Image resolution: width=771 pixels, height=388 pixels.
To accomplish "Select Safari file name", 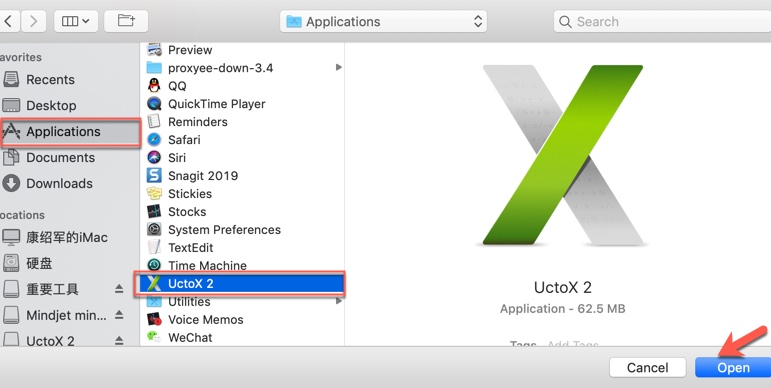I will point(184,140).
